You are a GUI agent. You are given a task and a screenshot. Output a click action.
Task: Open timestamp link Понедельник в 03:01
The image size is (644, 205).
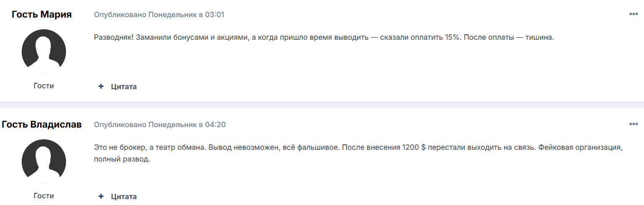tap(186, 15)
